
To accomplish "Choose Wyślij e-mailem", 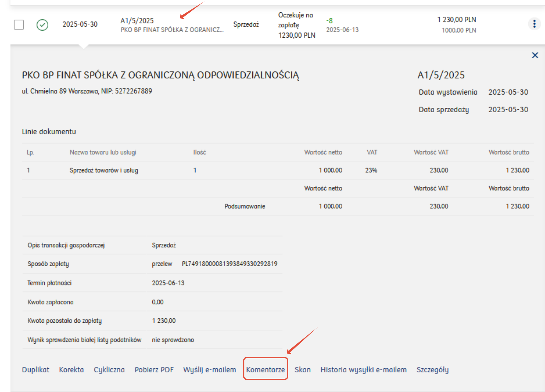I will coord(210,370).
